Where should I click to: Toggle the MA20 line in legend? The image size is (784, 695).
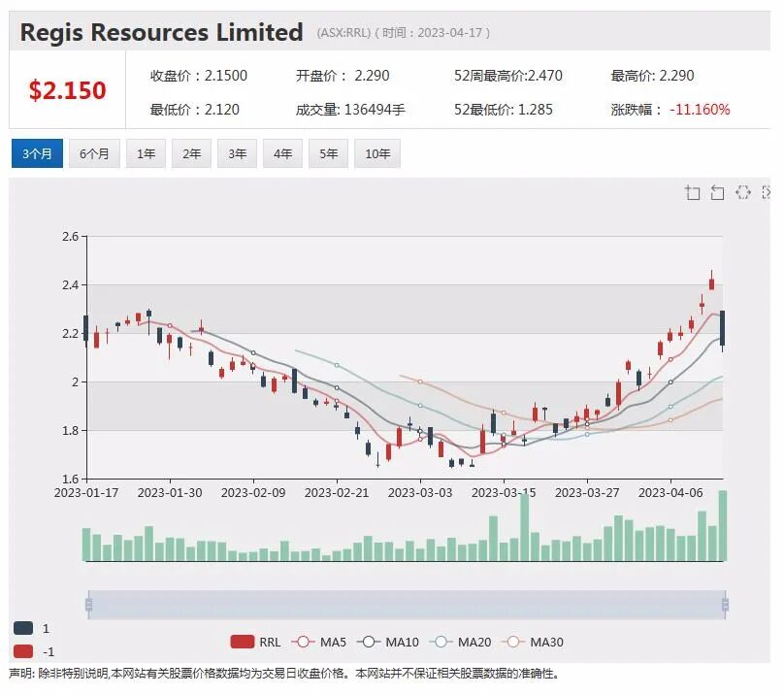(x=461, y=642)
